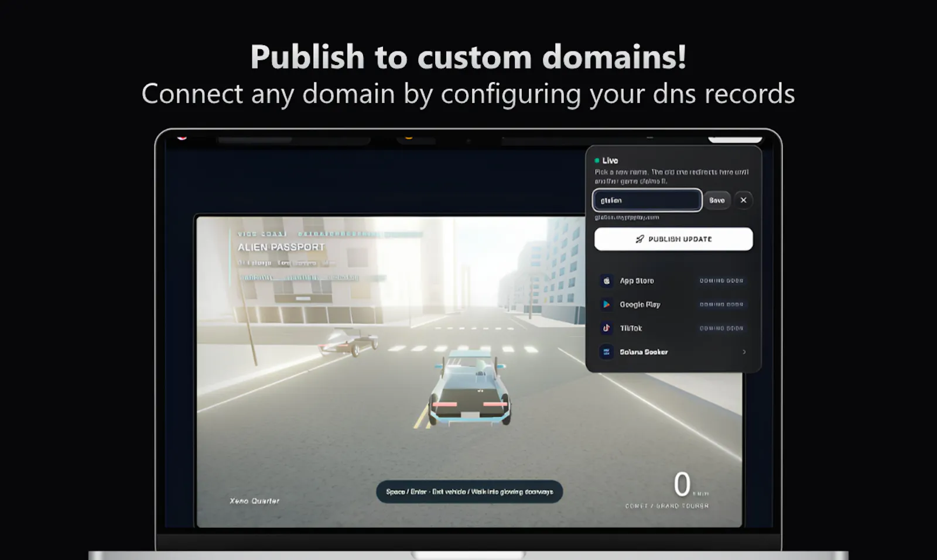Click the green Live status dot

point(597,160)
